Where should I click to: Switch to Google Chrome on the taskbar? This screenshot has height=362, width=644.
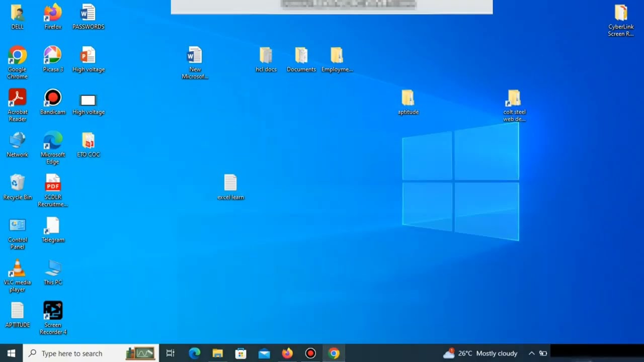click(x=334, y=353)
